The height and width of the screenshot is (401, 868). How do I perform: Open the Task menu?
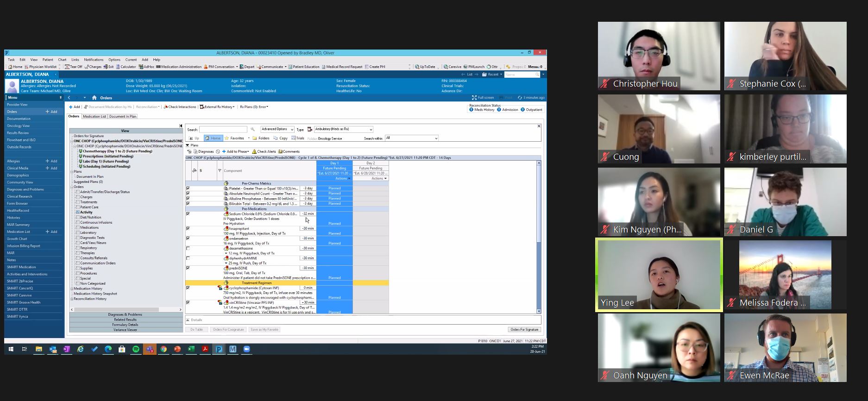click(x=11, y=60)
